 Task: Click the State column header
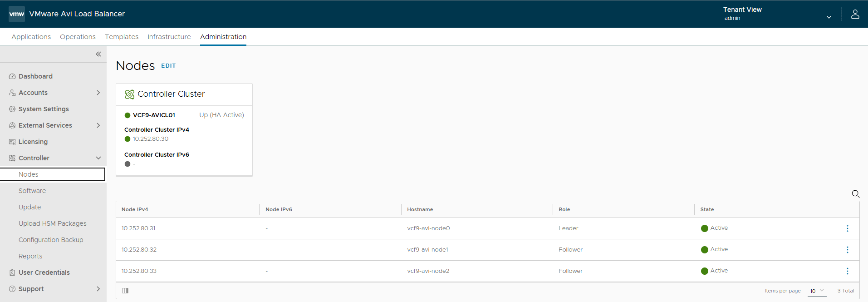pyautogui.click(x=707, y=209)
